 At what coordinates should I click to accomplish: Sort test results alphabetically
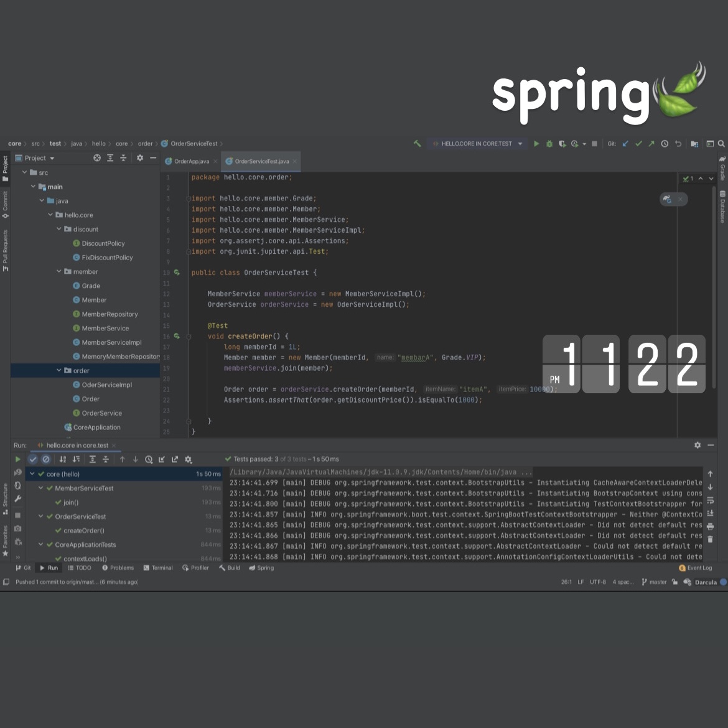tap(63, 459)
